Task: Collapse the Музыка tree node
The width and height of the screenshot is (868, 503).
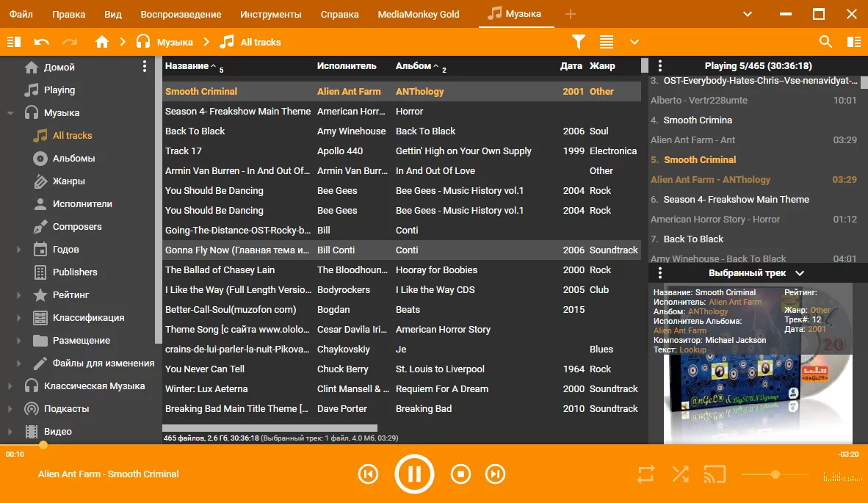Action: (x=10, y=113)
